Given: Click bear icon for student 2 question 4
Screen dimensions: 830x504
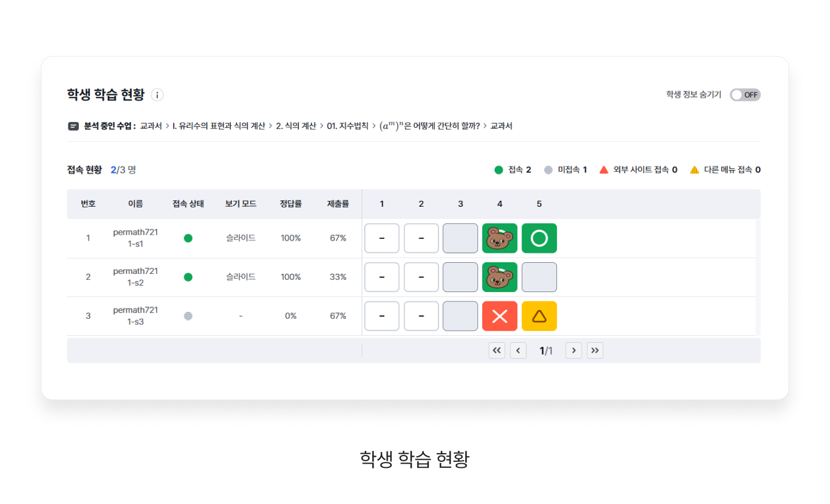Looking at the screenshot, I should pos(500,277).
